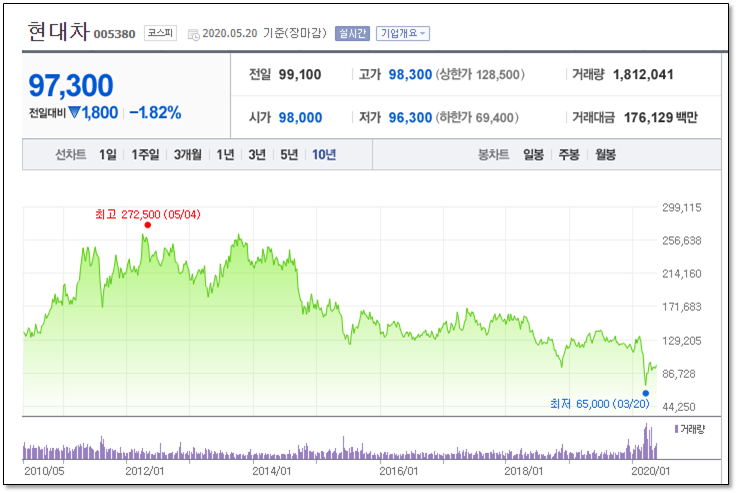This screenshot has height=494, width=738.
Task: Switch to the 월봉 candle chart
Action: 605,154
